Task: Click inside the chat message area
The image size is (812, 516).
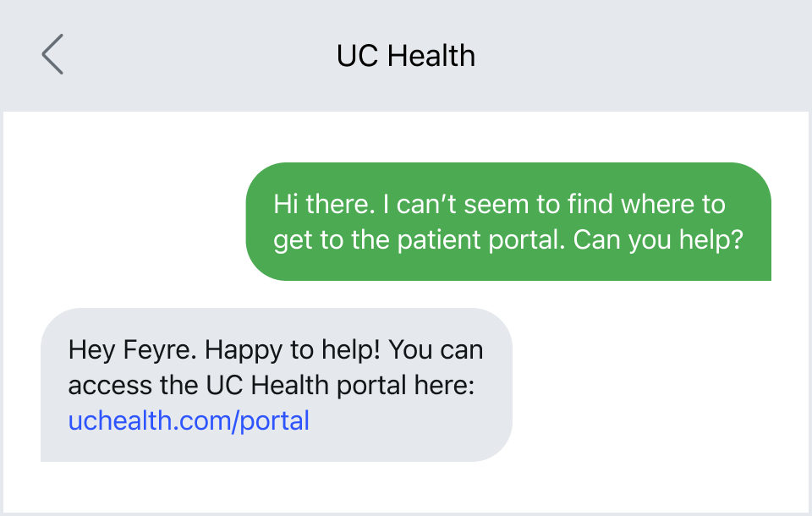Action: [x=406, y=313]
